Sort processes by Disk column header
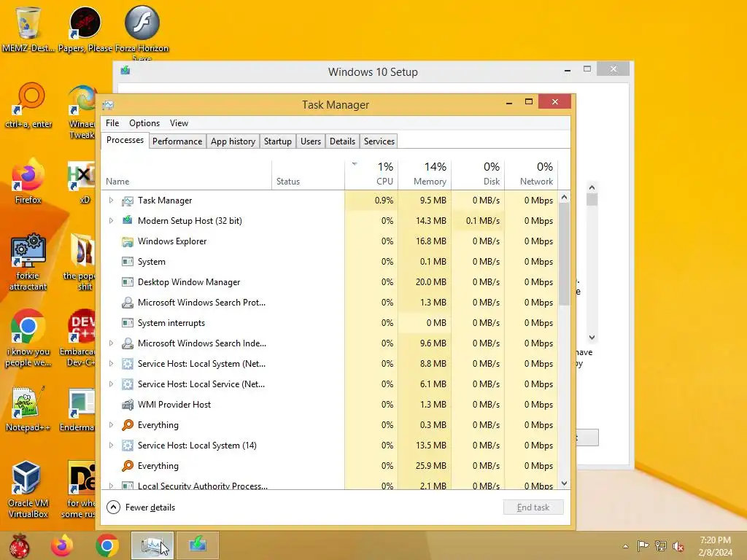 coord(478,174)
